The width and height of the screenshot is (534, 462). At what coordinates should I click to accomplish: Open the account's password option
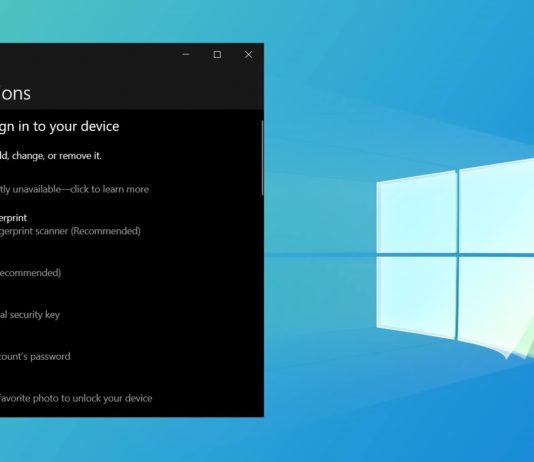pyautogui.click(x=35, y=356)
